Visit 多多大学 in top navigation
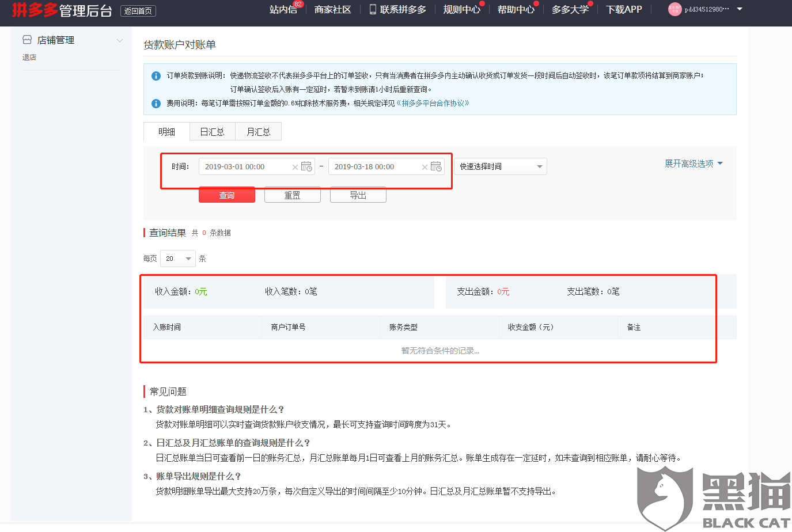The width and height of the screenshot is (792, 532). [570, 10]
